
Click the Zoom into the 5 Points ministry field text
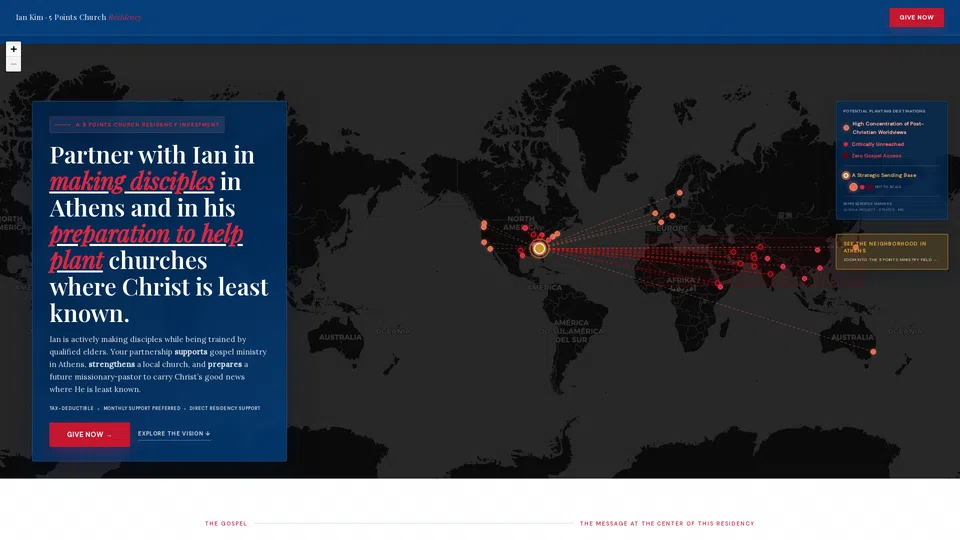(890, 260)
